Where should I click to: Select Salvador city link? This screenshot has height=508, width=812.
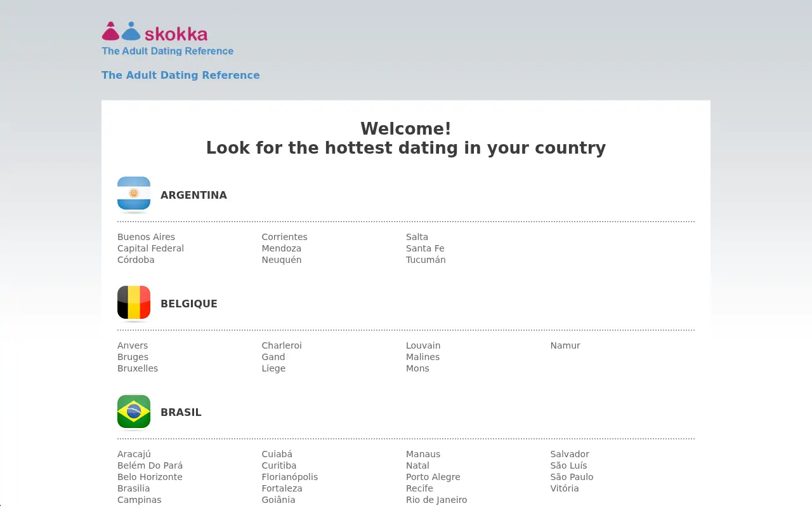(570, 454)
